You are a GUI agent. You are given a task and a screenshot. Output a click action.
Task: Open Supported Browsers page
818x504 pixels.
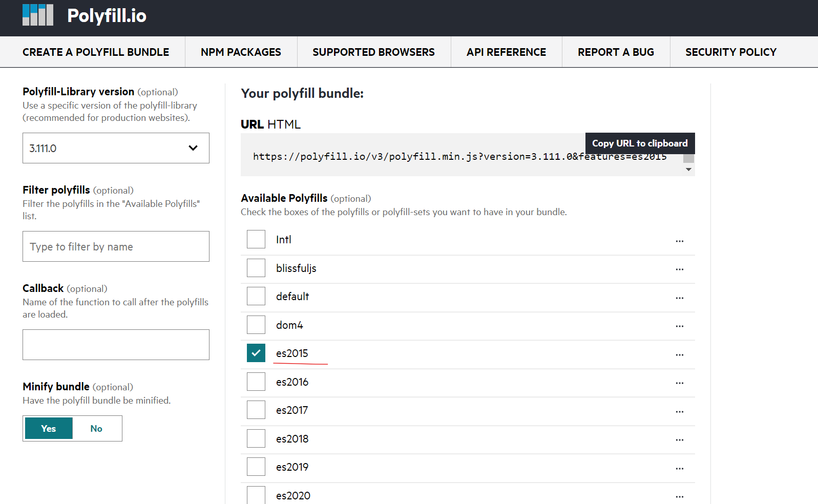(373, 52)
